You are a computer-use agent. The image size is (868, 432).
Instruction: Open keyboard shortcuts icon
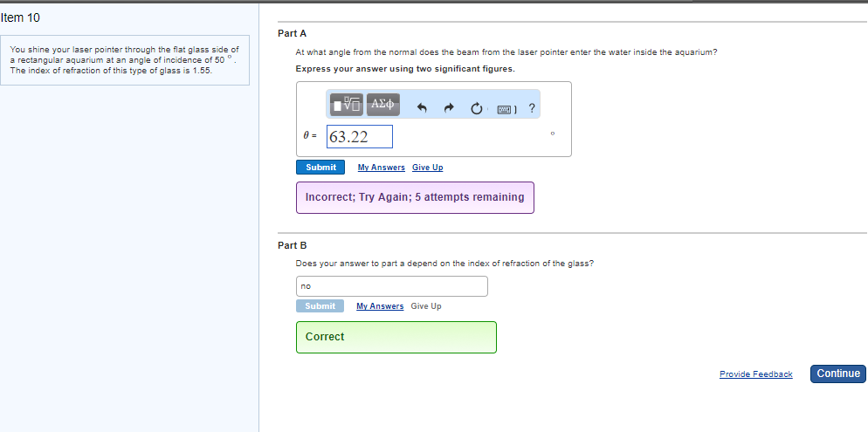tap(506, 110)
